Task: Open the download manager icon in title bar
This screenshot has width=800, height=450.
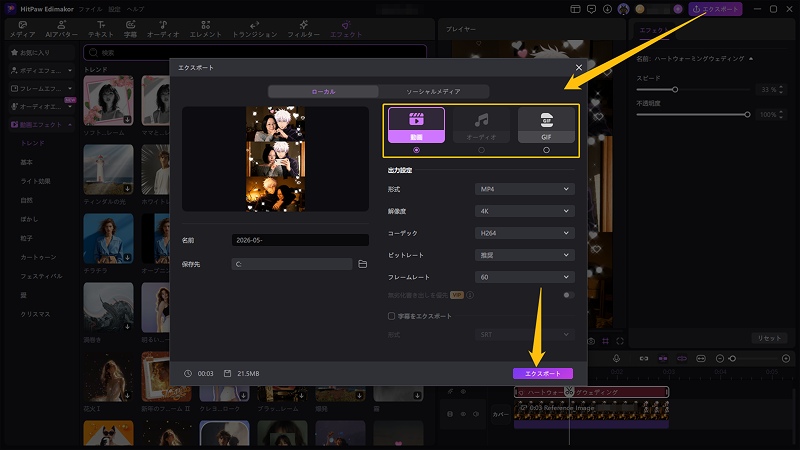Action: 607,9
